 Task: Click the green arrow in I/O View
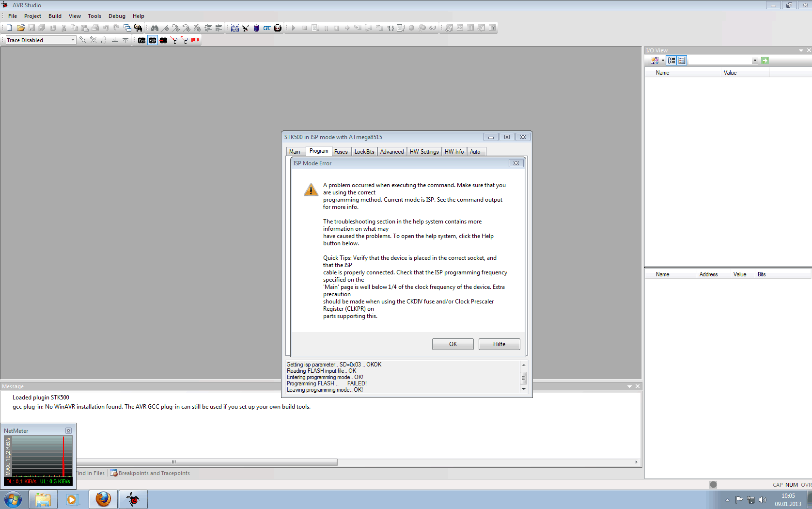point(765,61)
